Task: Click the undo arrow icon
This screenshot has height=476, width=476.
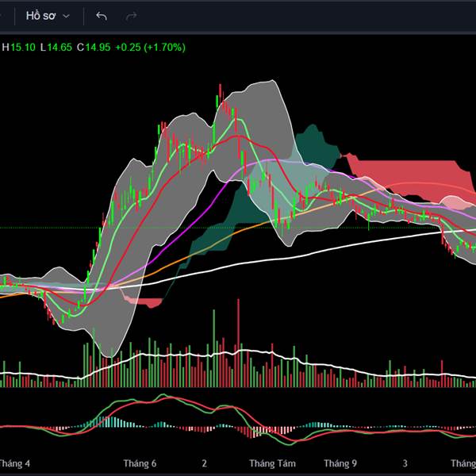Action: point(102,16)
